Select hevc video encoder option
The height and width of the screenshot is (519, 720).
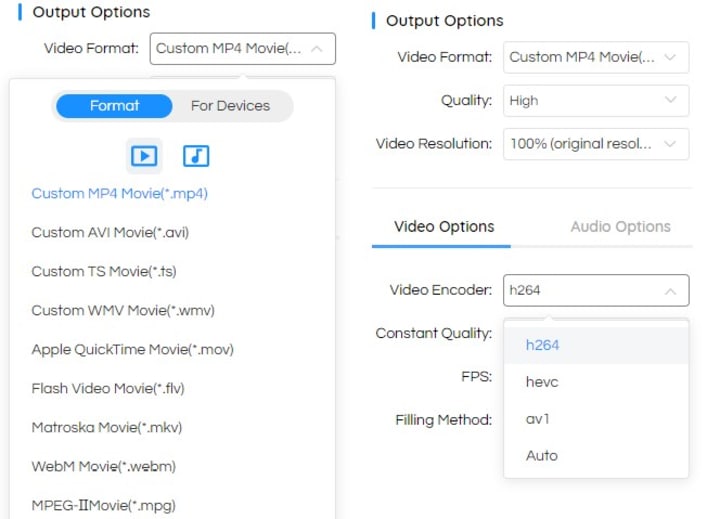pyautogui.click(x=542, y=382)
